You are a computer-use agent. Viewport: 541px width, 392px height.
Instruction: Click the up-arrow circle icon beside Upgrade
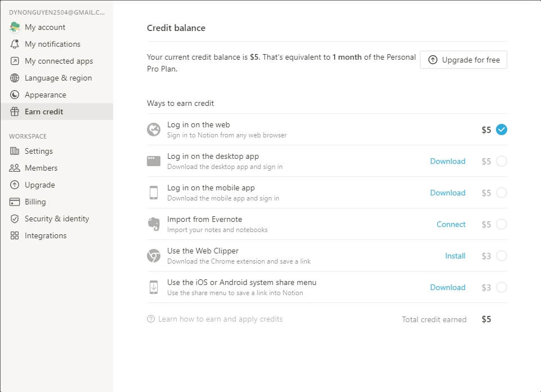click(15, 185)
